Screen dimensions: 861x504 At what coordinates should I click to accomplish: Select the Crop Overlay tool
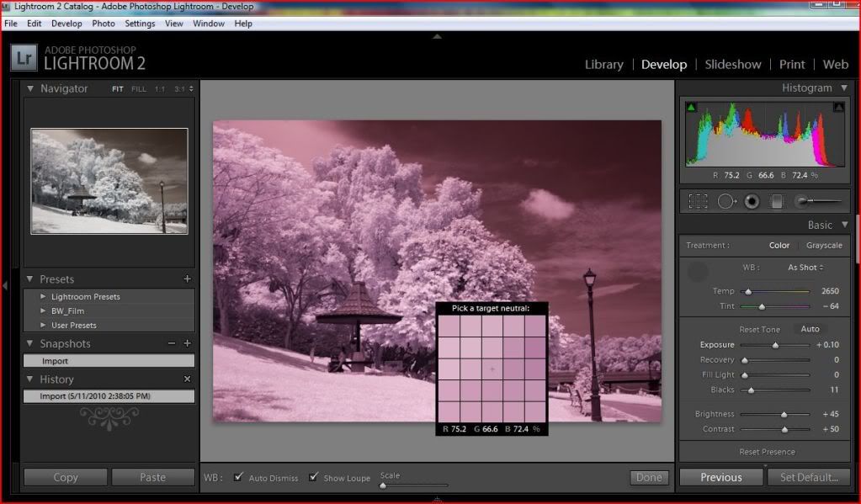(x=698, y=201)
